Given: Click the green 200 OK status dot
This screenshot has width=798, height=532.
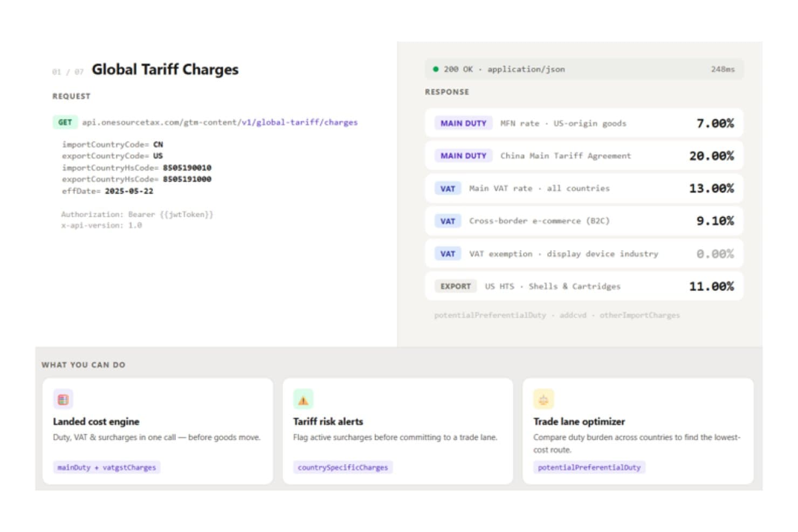Looking at the screenshot, I should (x=436, y=69).
